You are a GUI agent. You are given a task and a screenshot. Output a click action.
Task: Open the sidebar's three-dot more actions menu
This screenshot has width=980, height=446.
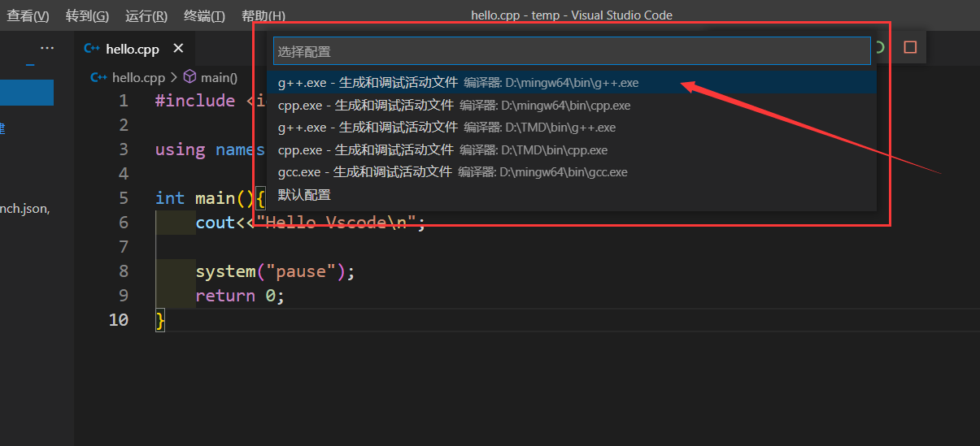pos(47,49)
